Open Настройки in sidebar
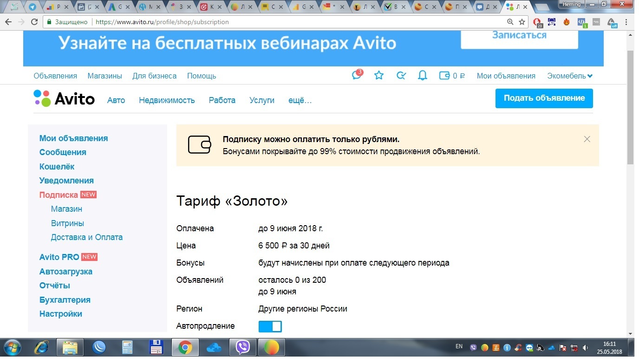Image resolution: width=639 pixels, height=364 pixels. (x=61, y=314)
